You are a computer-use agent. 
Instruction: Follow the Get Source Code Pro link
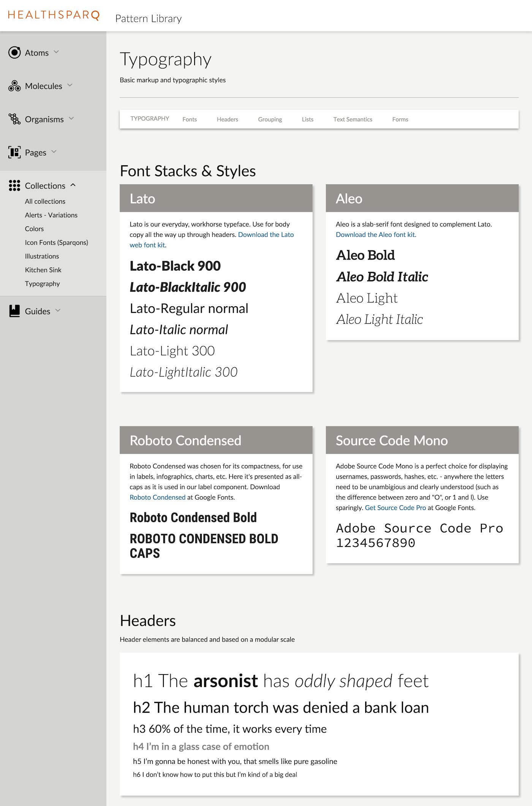(395, 508)
